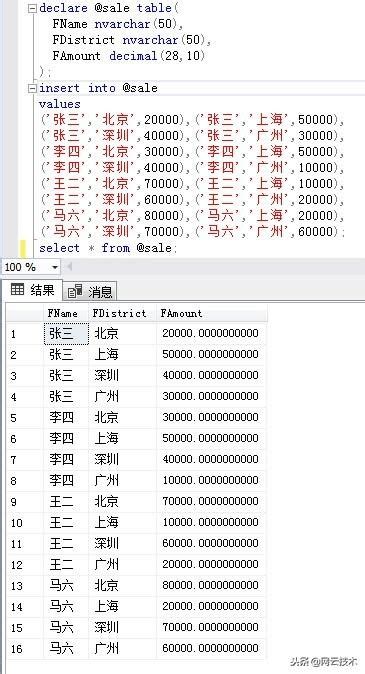Collapse the insert into @sale block

[x=33, y=89]
